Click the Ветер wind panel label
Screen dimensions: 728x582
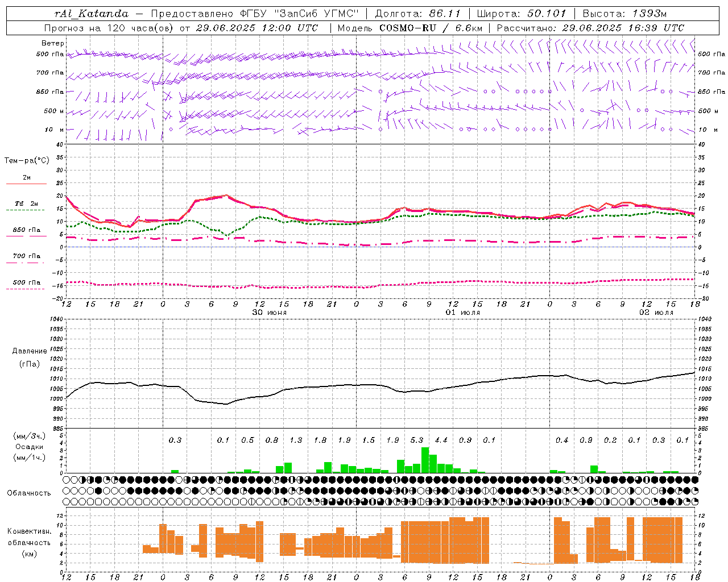click(53, 43)
